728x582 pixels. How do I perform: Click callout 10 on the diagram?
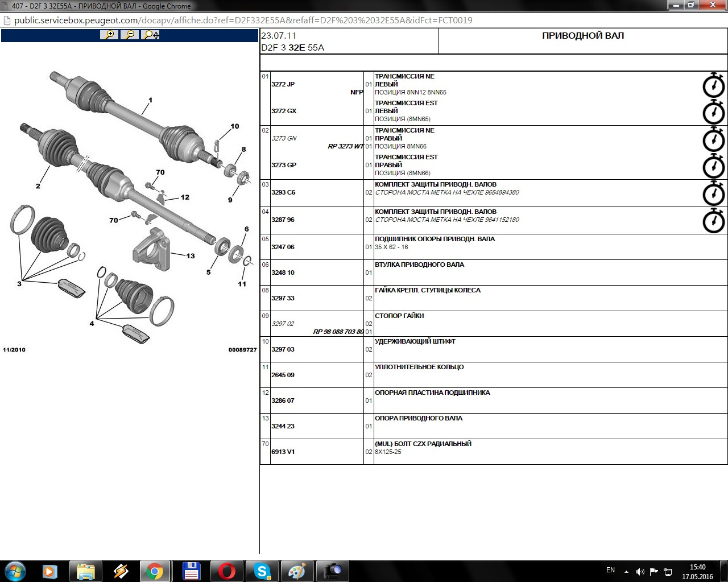point(235,126)
